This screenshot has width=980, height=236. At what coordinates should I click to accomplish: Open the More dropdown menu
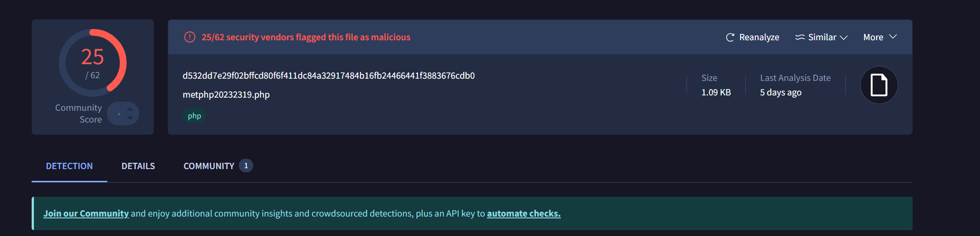880,37
